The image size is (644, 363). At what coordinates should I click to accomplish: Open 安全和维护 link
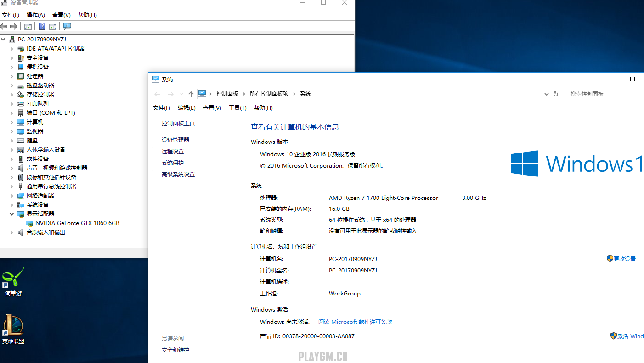pyautogui.click(x=175, y=350)
